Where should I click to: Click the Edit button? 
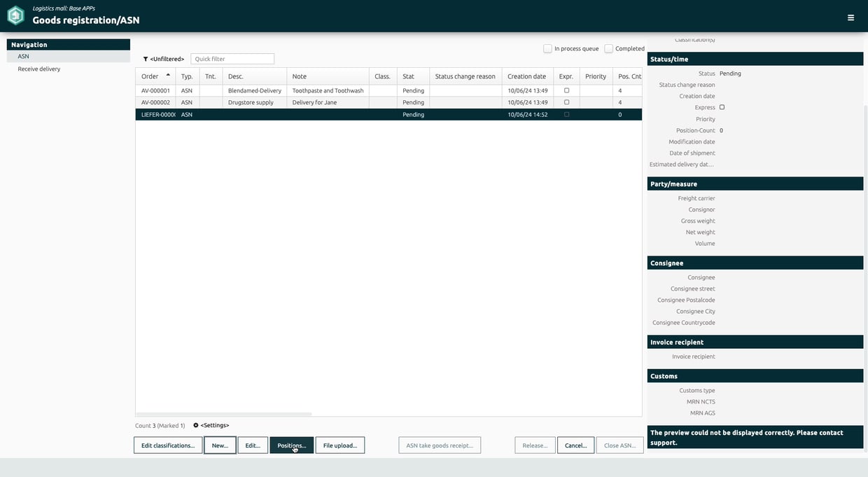253,445
